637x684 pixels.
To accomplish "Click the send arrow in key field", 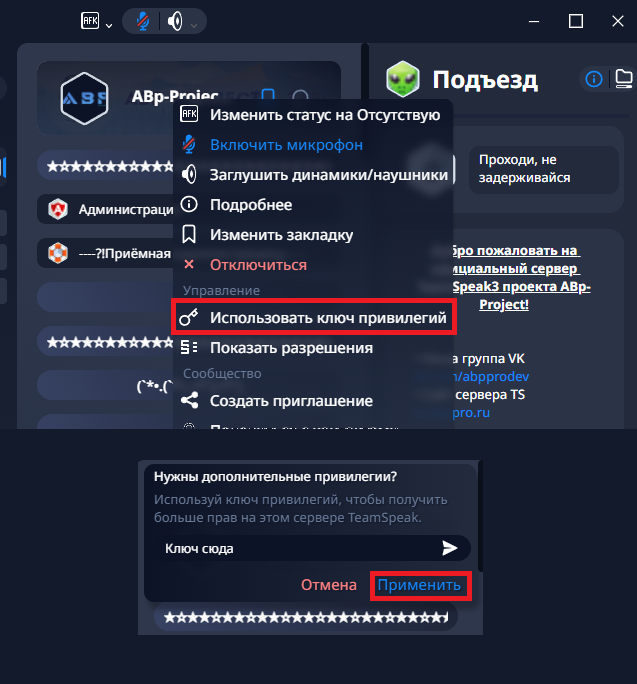I will [449, 548].
